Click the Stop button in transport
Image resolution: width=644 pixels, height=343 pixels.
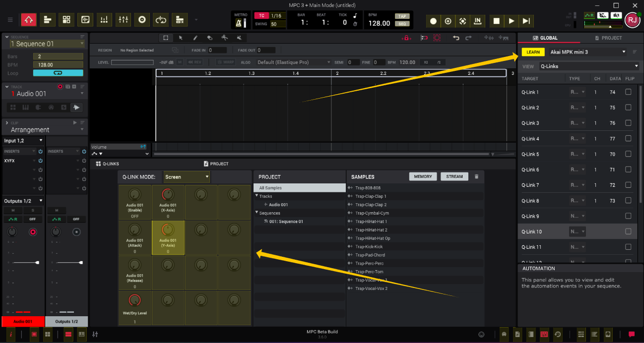tap(496, 21)
